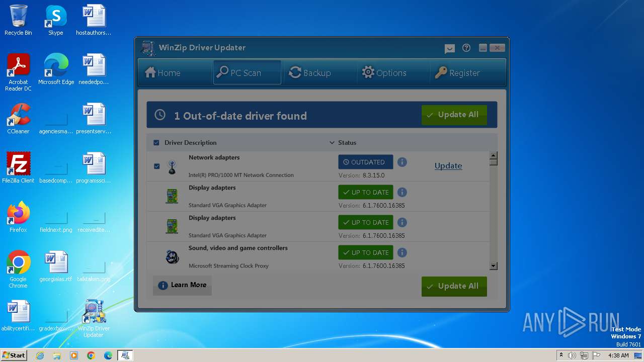Show info for the second Display adapters row
644x362 pixels.
point(402,222)
